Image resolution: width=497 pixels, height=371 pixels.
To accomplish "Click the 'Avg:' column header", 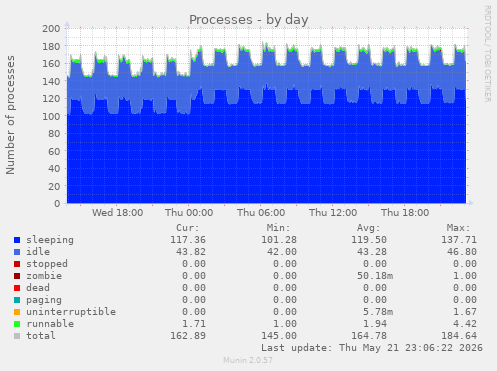I will pos(368,228).
